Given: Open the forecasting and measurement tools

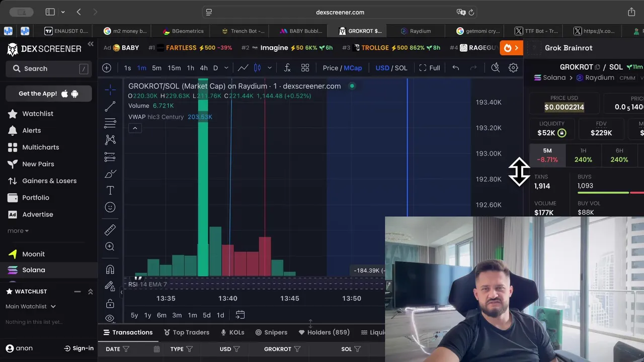Looking at the screenshot, I should pyautogui.click(x=110, y=157).
